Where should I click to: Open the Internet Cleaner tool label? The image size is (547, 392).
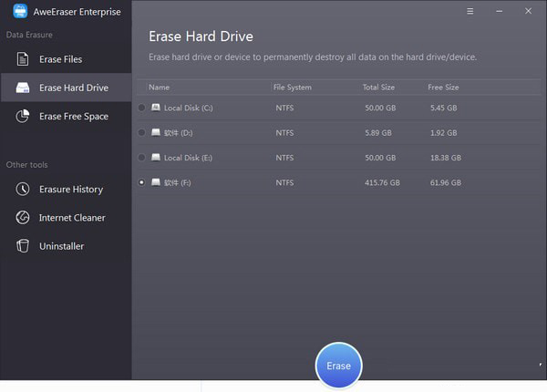72,218
